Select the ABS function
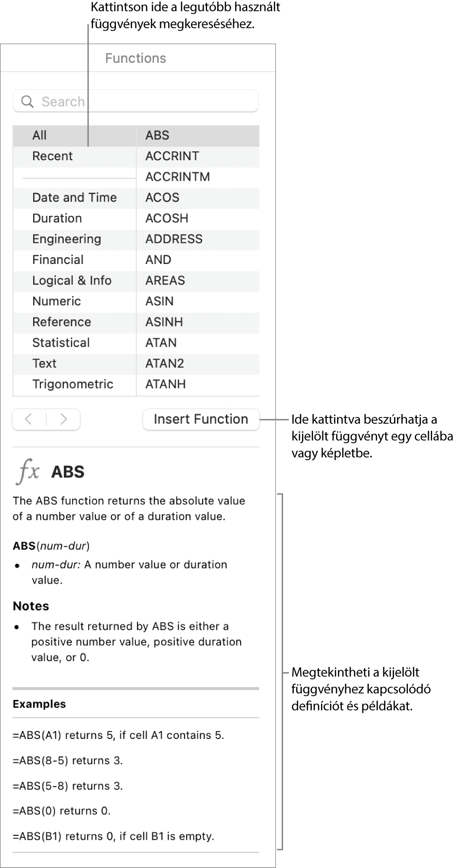Viewport: 455px width, 868px height. (157, 135)
